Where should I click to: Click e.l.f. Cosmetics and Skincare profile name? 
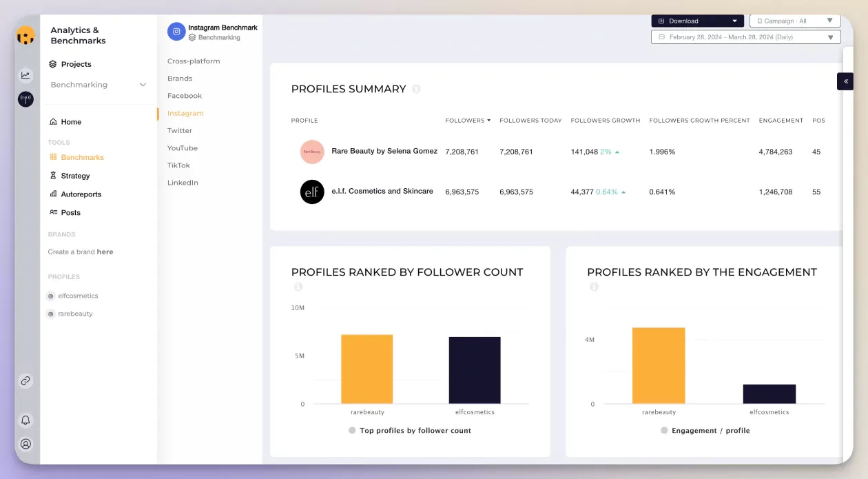[x=382, y=191]
